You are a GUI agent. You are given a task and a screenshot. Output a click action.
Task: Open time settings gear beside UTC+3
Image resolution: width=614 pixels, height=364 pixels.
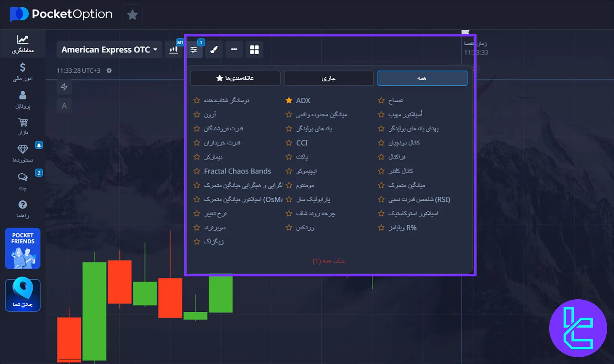(109, 71)
